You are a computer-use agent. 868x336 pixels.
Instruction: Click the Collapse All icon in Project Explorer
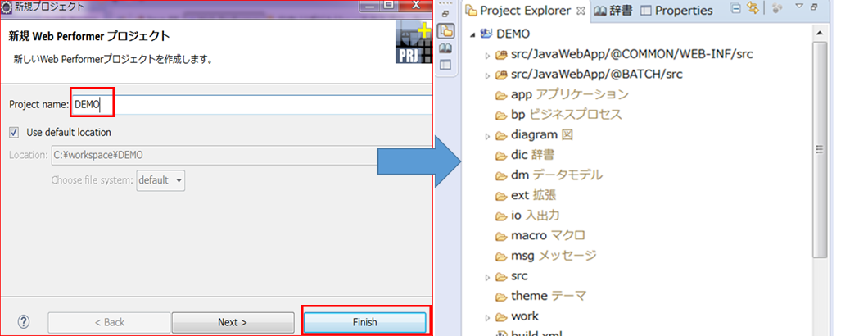(735, 10)
